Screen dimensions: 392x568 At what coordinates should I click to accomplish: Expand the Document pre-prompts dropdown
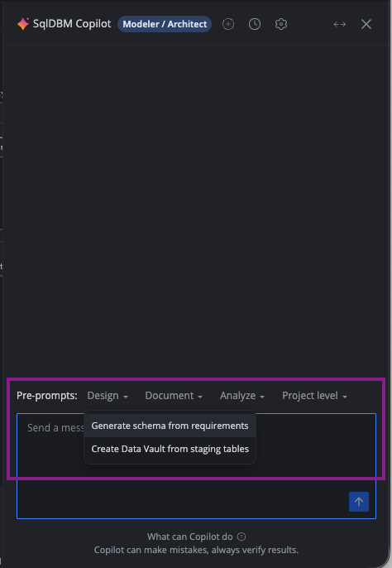(x=174, y=396)
